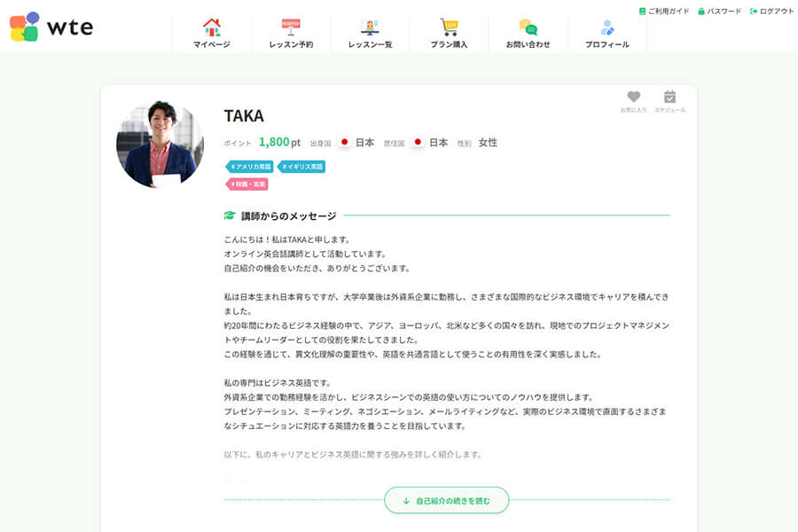Click the wte logo
The height and width of the screenshot is (532, 798).
click(x=49, y=27)
